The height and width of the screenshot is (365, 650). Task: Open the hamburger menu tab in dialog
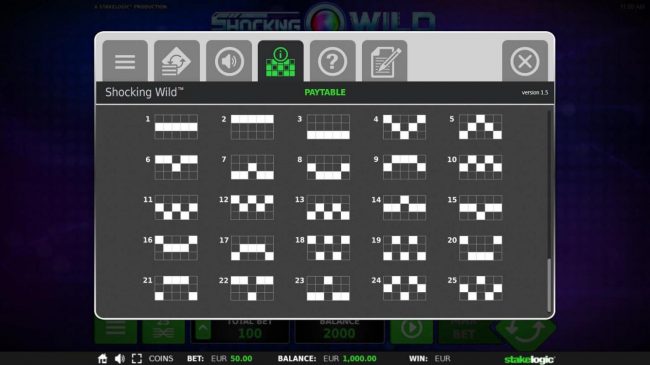coord(125,61)
